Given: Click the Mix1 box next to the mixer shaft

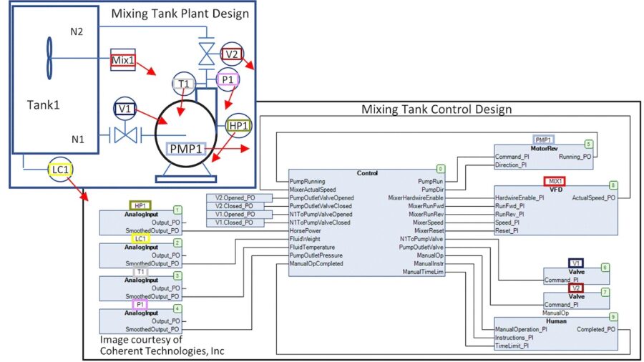Looking at the screenshot, I should tap(123, 60).
